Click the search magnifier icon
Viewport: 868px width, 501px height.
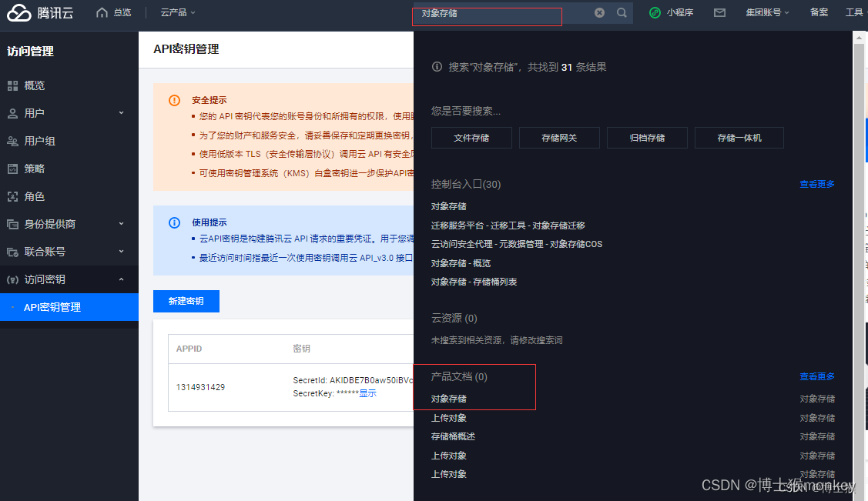click(x=622, y=12)
